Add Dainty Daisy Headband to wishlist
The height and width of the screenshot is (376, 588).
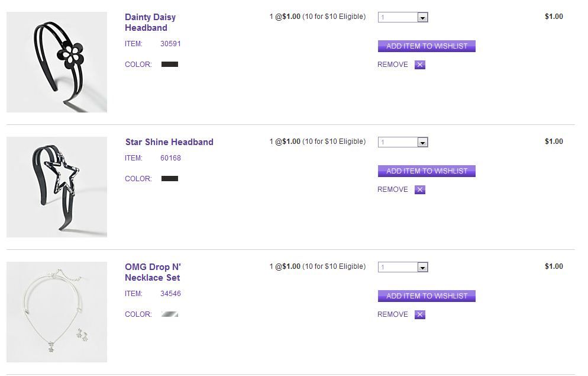tap(427, 46)
